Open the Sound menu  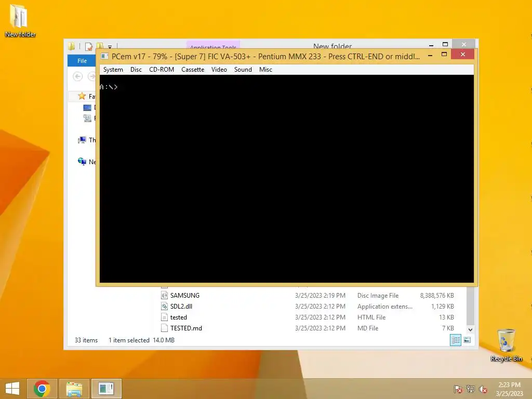243,70
